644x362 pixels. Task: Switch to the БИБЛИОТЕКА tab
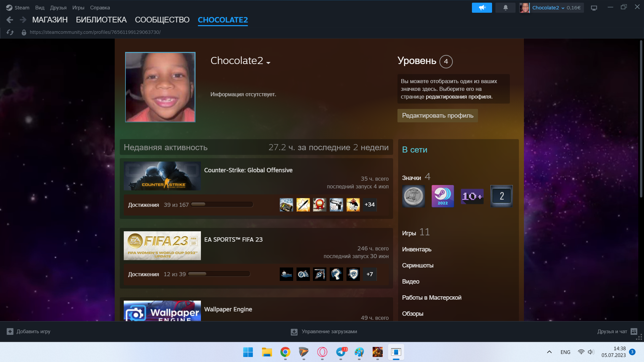point(101,20)
